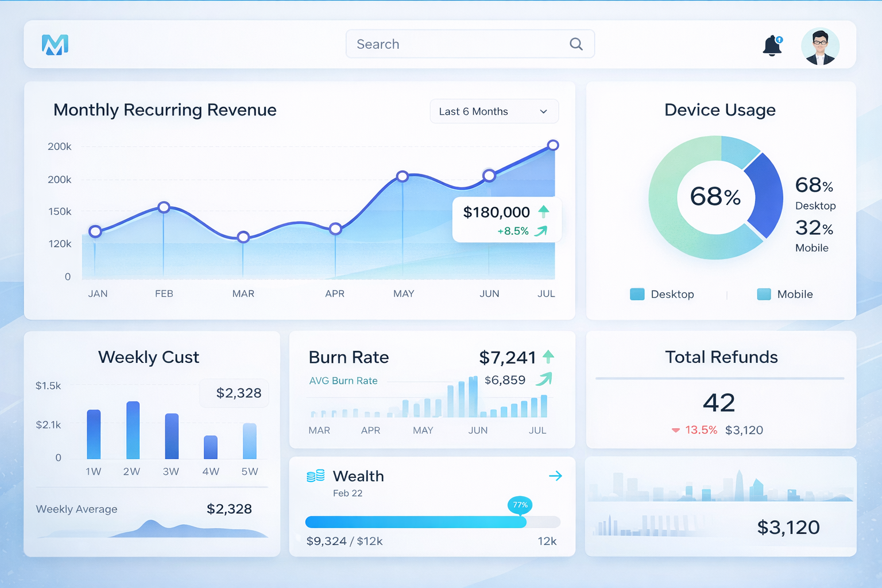Click the Weekly Average link

click(76, 509)
